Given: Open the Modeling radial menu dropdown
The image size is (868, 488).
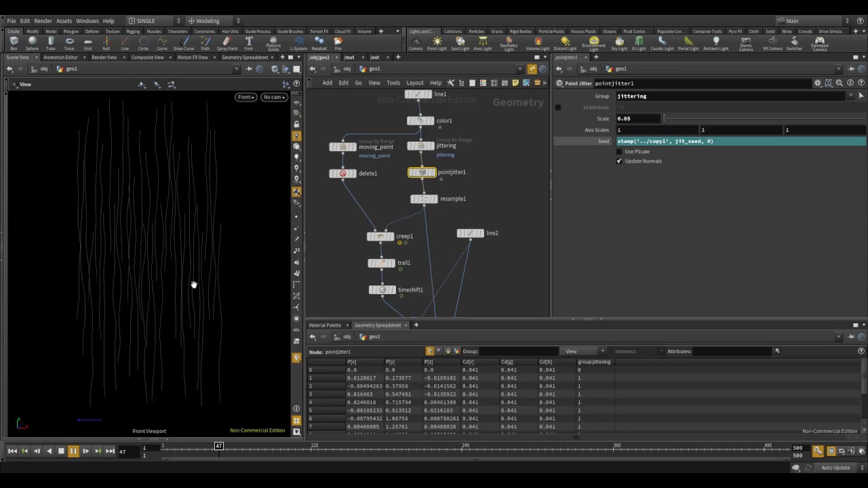Looking at the screenshot, I should point(213,21).
